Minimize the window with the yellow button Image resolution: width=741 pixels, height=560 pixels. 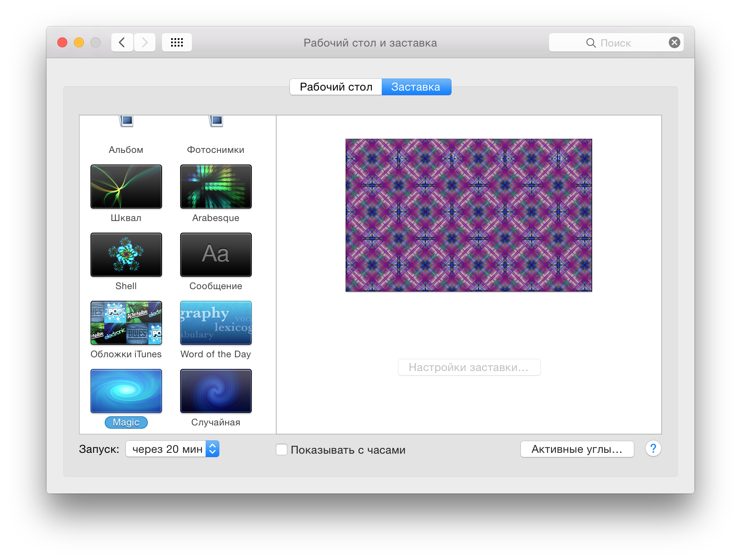pyautogui.click(x=79, y=42)
